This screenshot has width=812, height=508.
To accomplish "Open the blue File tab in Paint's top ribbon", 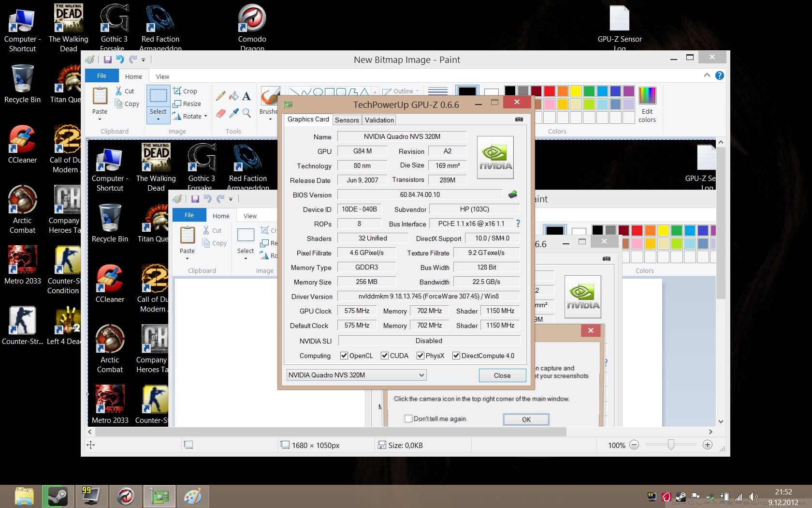I will pyautogui.click(x=101, y=76).
